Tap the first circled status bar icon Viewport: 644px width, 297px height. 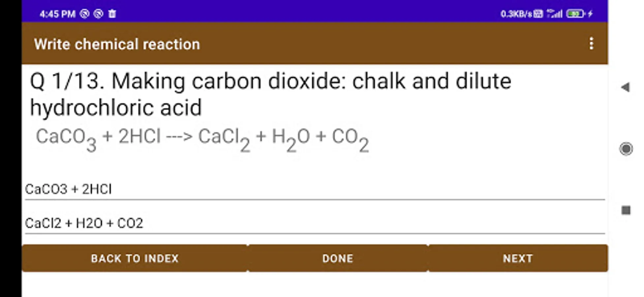click(x=84, y=14)
